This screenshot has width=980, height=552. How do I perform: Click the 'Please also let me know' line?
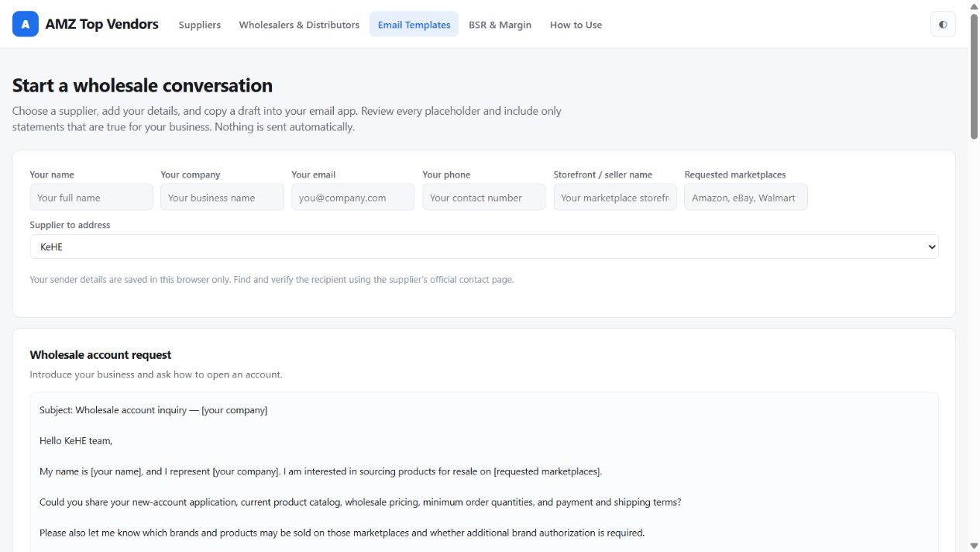(x=342, y=533)
